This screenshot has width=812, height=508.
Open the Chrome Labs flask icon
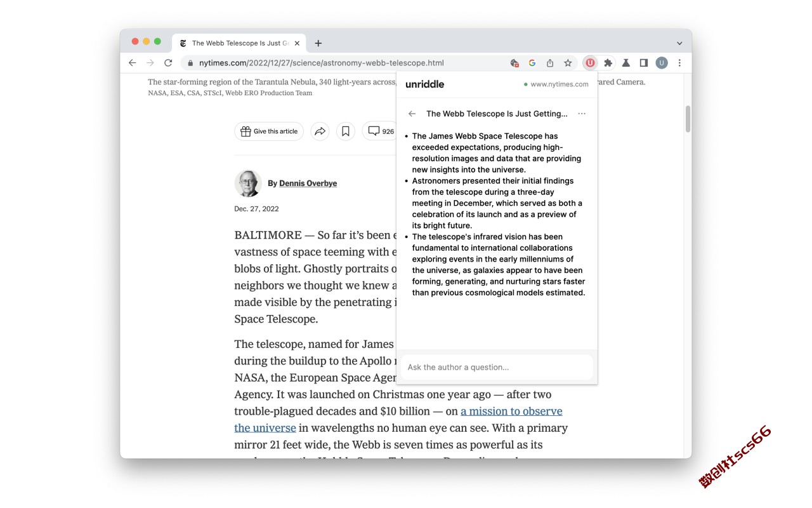point(625,63)
